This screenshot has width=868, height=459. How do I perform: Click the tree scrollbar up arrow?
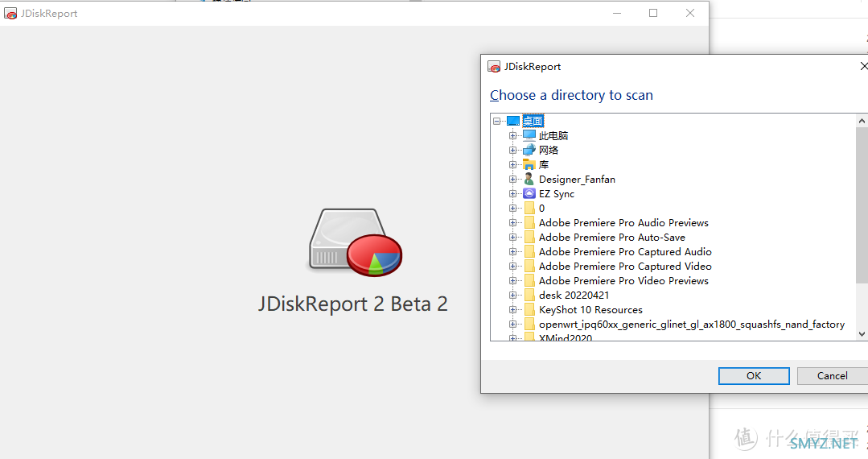pos(862,120)
